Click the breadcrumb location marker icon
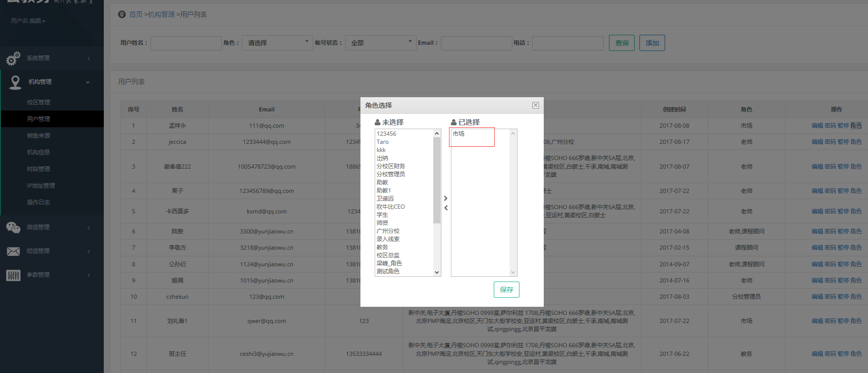868x373 pixels. (x=122, y=14)
